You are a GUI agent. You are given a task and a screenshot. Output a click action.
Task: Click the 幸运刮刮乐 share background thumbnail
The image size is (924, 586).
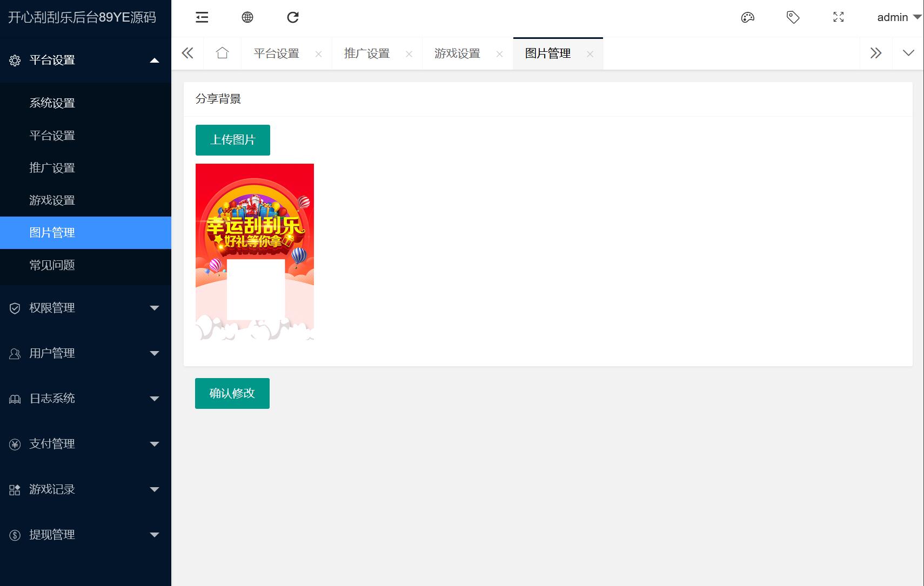coord(255,252)
